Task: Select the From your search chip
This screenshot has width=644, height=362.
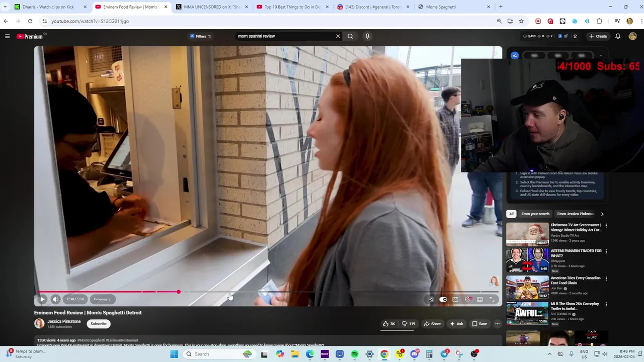Action: [x=535, y=214]
